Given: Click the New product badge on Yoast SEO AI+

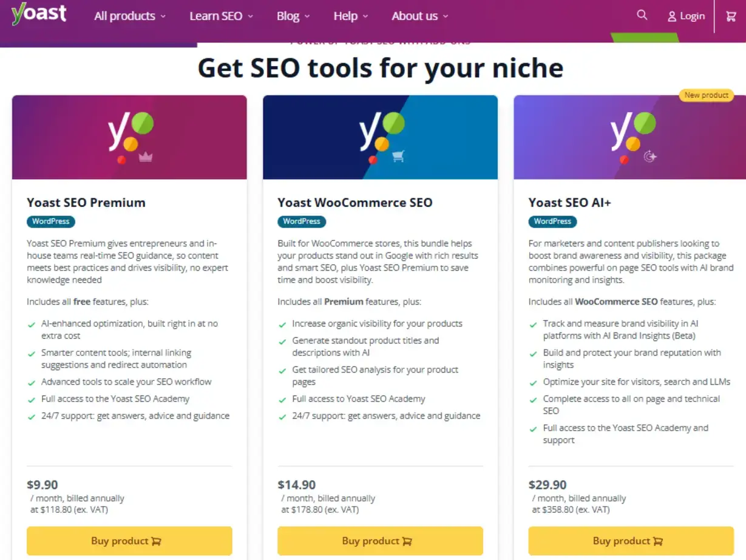Looking at the screenshot, I should [706, 95].
